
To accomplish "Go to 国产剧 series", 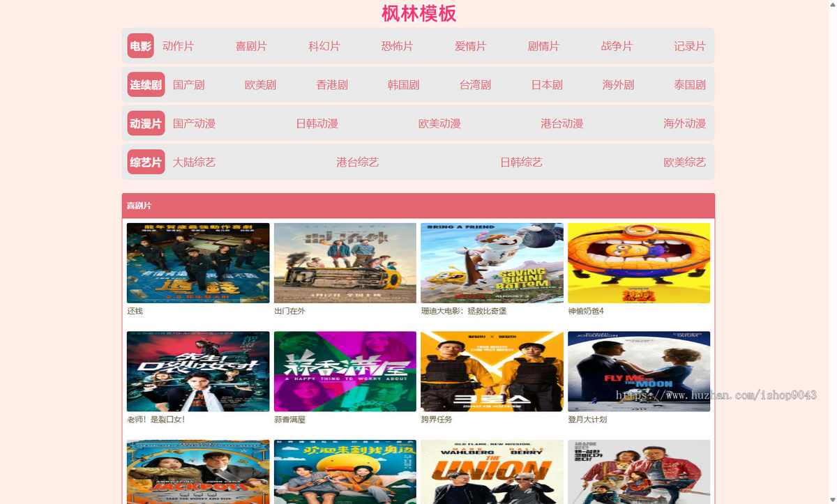I will click(189, 85).
